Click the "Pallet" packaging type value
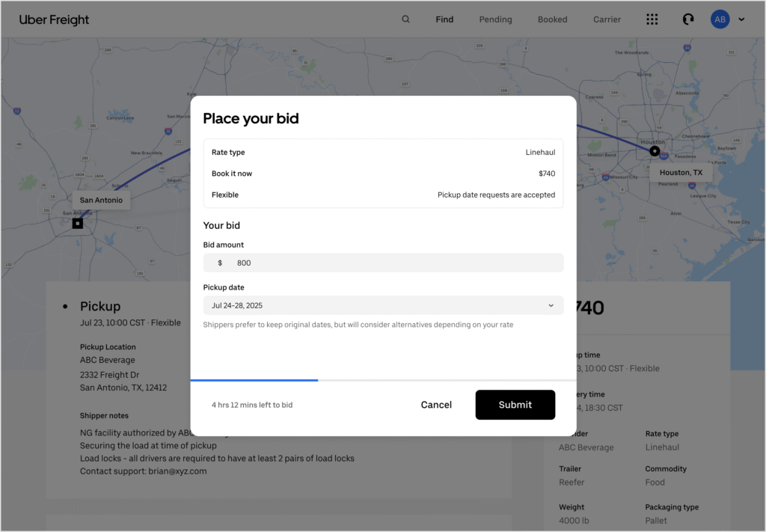The width and height of the screenshot is (766, 532). click(x=655, y=521)
